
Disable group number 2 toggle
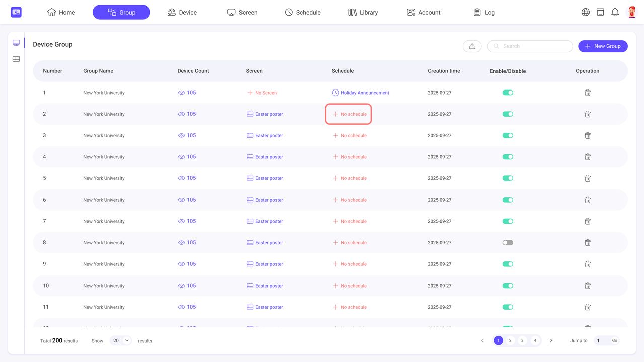[x=508, y=114]
